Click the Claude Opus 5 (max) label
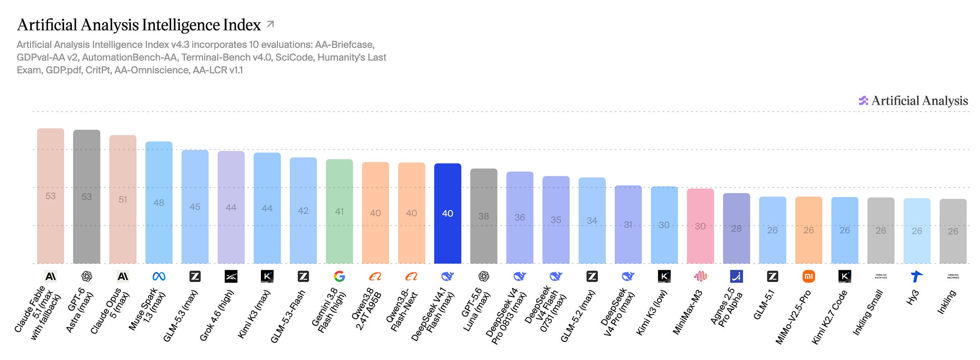Screen dimensions: 980x360 click(x=109, y=311)
